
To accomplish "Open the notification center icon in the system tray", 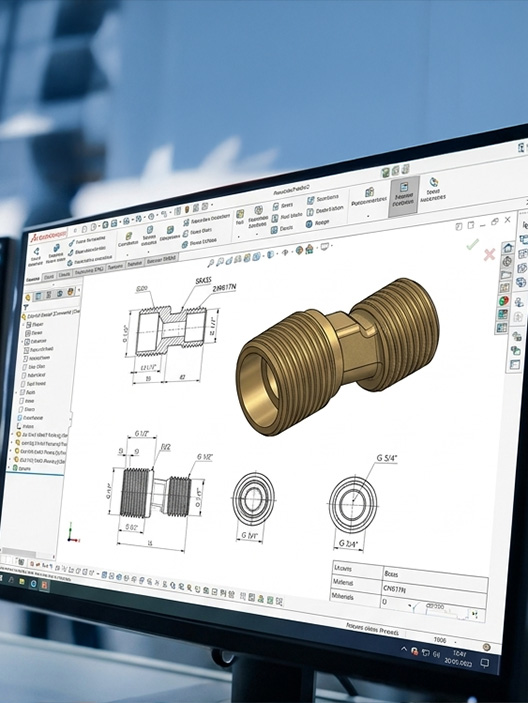I will click(485, 663).
